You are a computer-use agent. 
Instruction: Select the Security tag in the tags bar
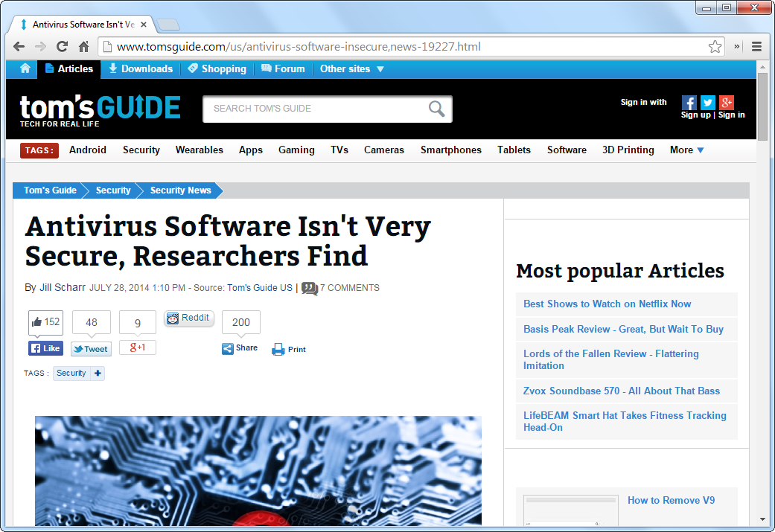coord(141,150)
